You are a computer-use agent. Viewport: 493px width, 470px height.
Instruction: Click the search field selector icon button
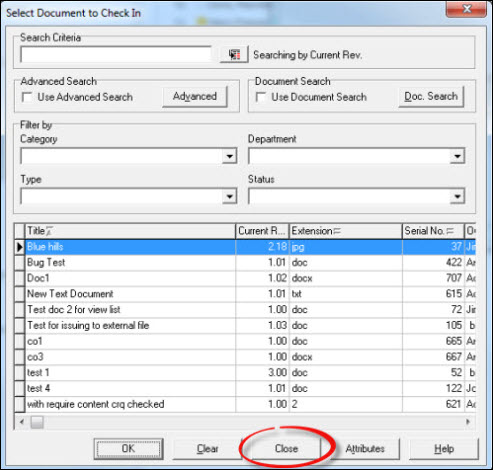click(234, 54)
